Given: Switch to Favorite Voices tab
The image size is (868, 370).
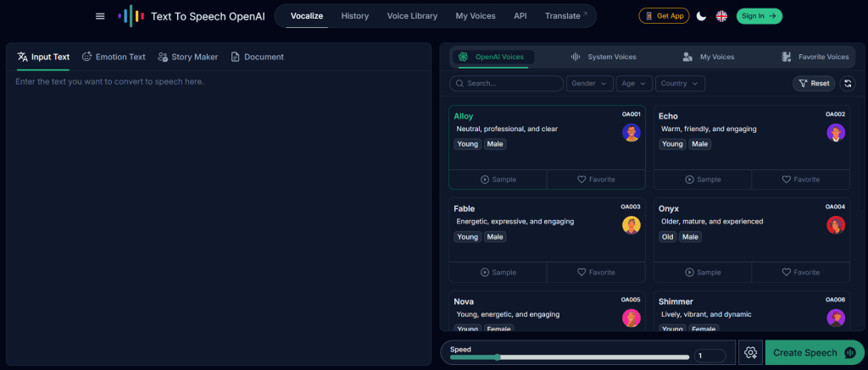Looking at the screenshot, I should click(815, 57).
